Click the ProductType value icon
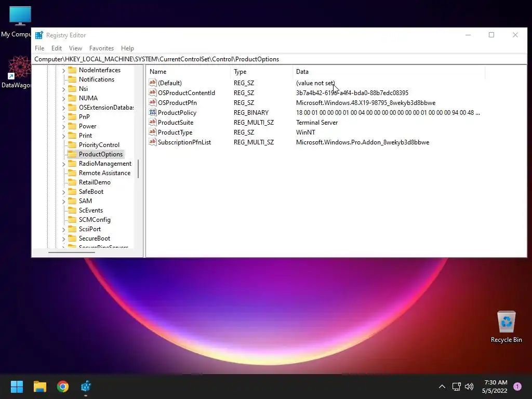 point(153,131)
